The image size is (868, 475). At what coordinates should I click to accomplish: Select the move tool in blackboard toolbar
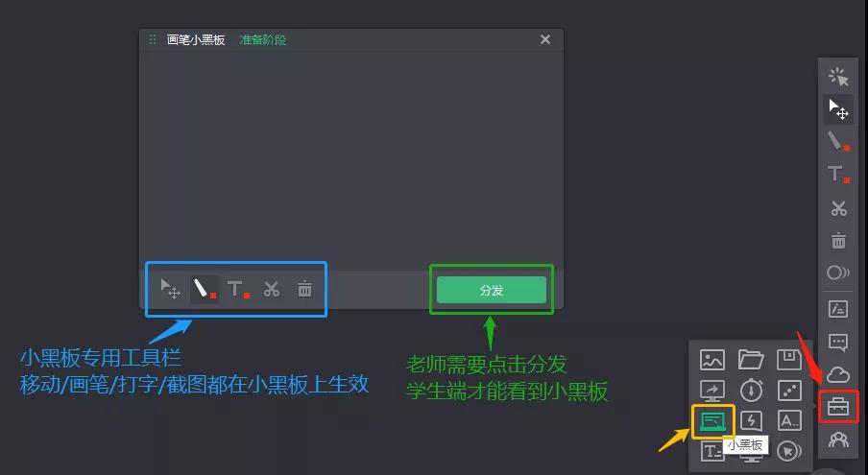click(x=170, y=289)
